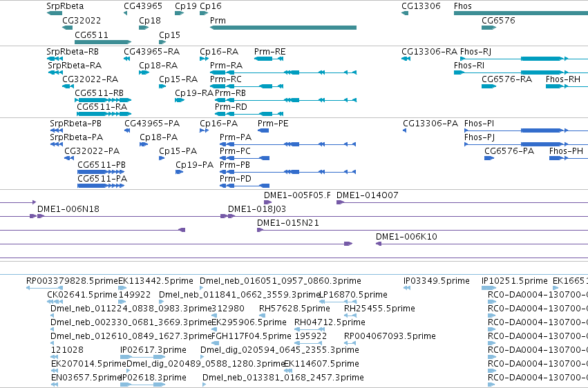The height and width of the screenshot is (388, 588).
Task: Click transcript label CG13306-RA
Action: (429, 51)
